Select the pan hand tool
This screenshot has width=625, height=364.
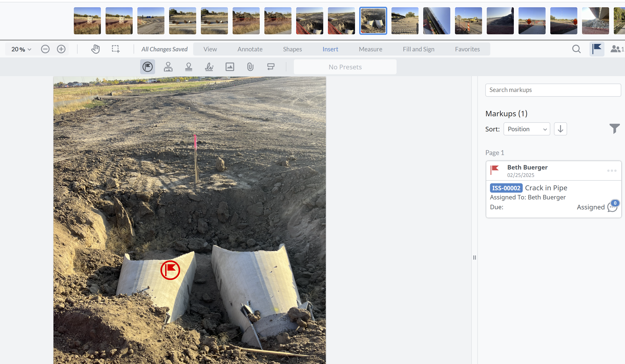tap(95, 49)
